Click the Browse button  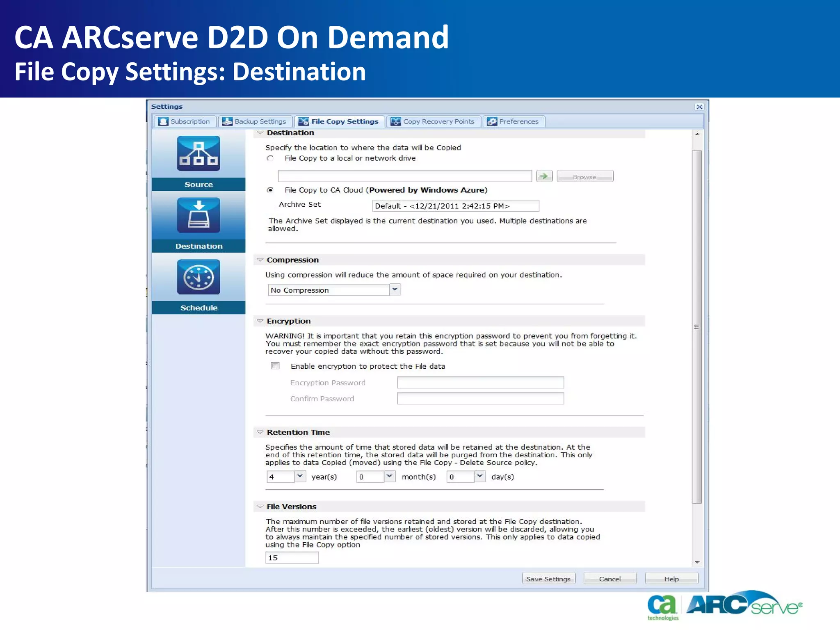coord(585,176)
